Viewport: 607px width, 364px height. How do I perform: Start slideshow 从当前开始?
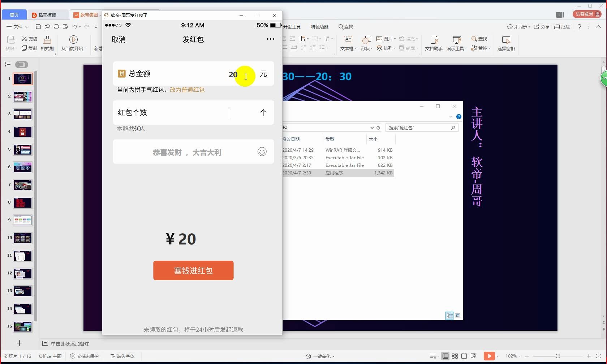coord(73,43)
